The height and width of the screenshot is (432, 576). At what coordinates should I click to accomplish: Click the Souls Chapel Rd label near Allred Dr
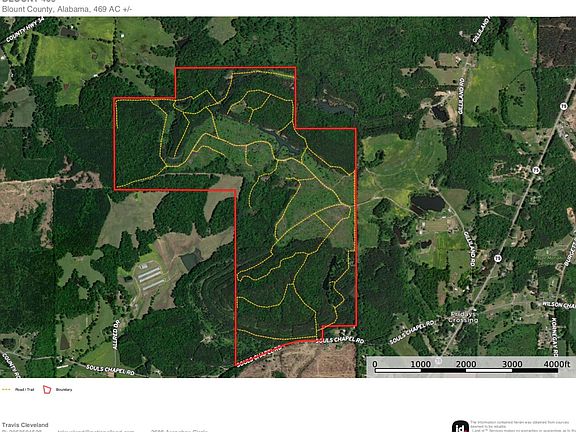(110, 370)
